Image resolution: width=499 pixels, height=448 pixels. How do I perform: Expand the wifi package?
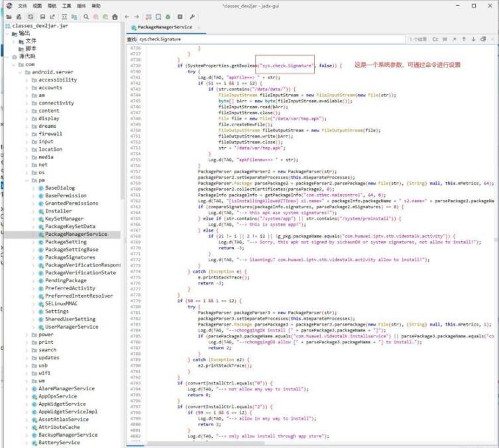(x=27, y=373)
